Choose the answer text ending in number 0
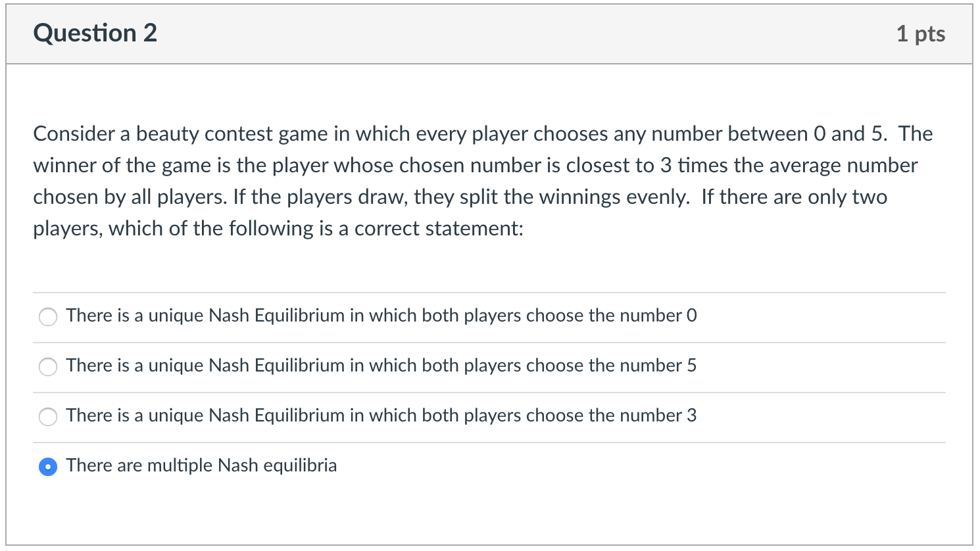 (381, 316)
